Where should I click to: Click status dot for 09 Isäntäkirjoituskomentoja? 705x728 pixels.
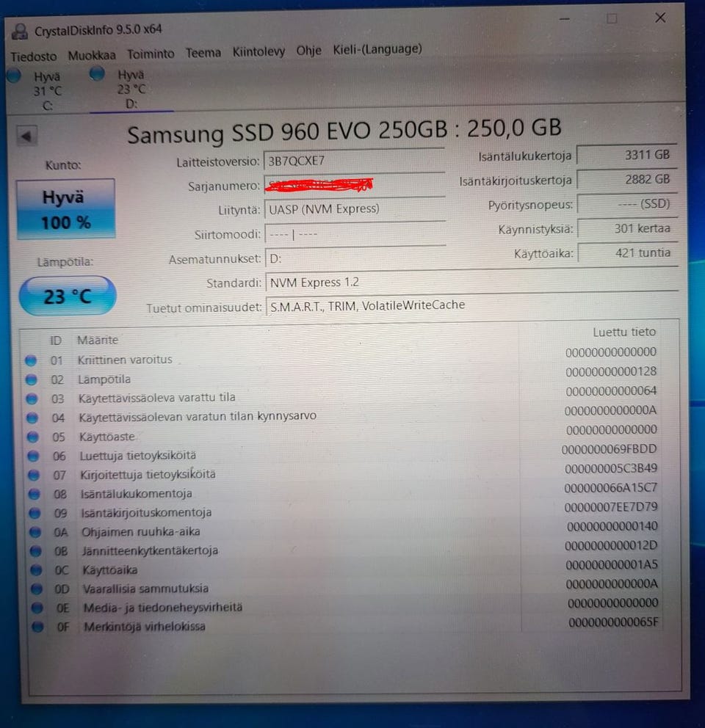click(35, 513)
